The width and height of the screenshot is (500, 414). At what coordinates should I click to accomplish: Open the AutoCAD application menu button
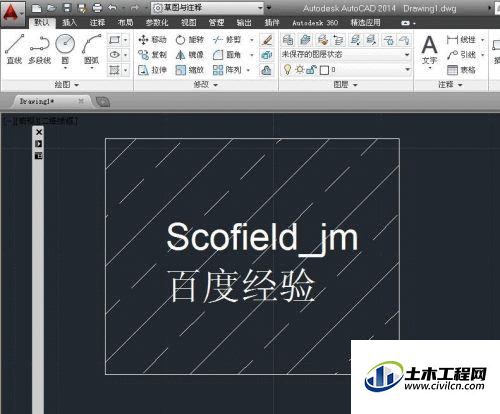click(x=12, y=13)
